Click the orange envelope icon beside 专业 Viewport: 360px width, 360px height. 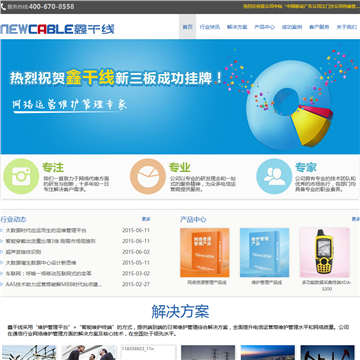(x=148, y=176)
